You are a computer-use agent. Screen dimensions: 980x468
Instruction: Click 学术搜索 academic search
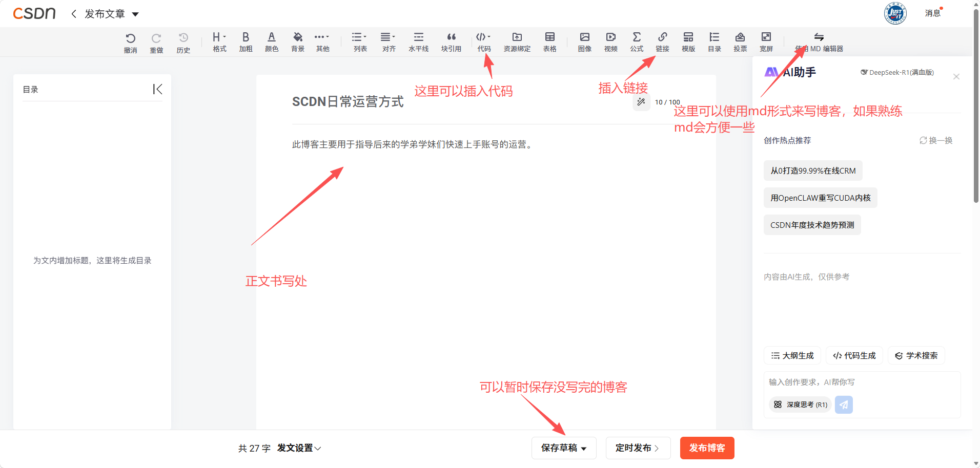point(916,355)
